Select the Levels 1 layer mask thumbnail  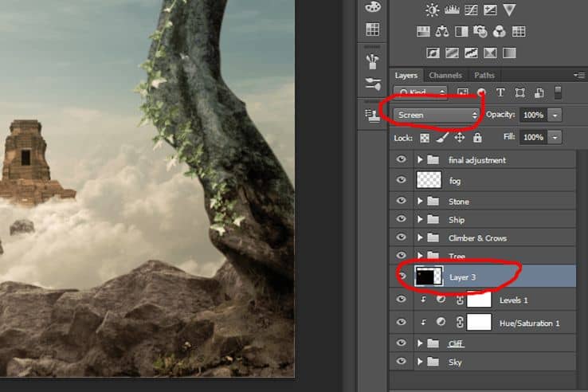[x=479, y=300]
